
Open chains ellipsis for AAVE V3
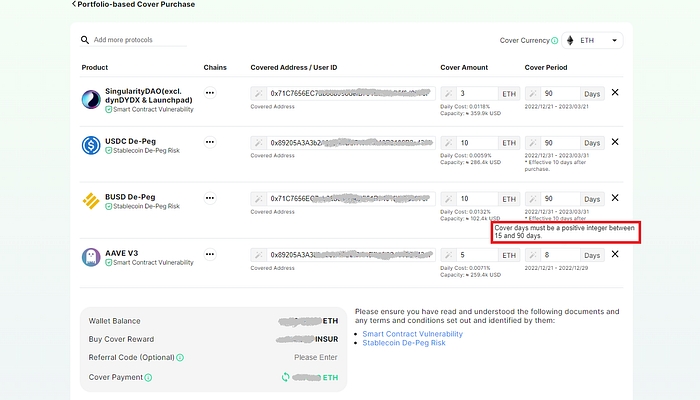click(x=210, y=254)
